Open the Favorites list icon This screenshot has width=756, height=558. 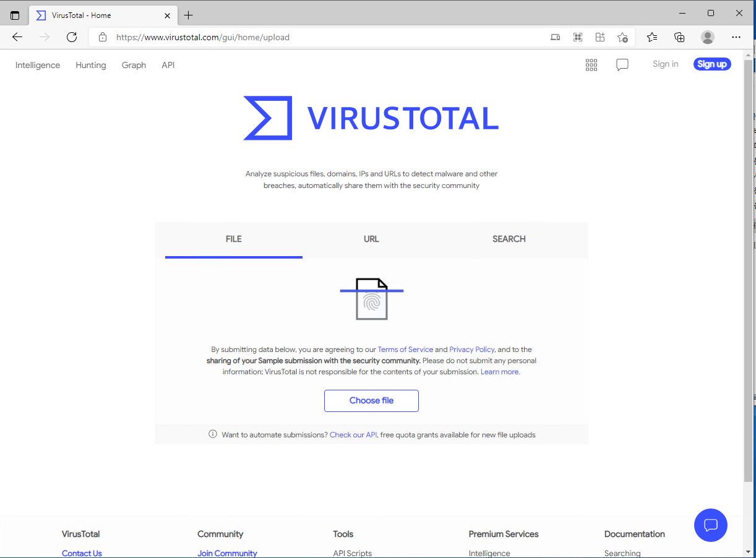pyautogui.click(x=652, y=37)
